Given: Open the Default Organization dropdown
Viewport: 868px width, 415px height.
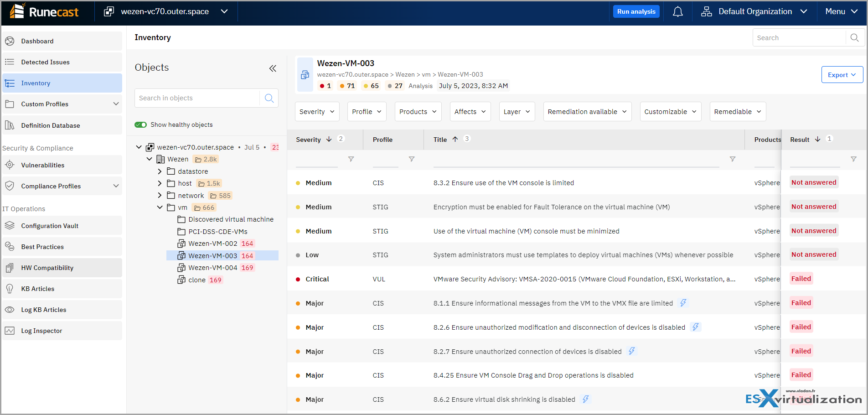Looking at the screenshot, I should pos(754,11).
